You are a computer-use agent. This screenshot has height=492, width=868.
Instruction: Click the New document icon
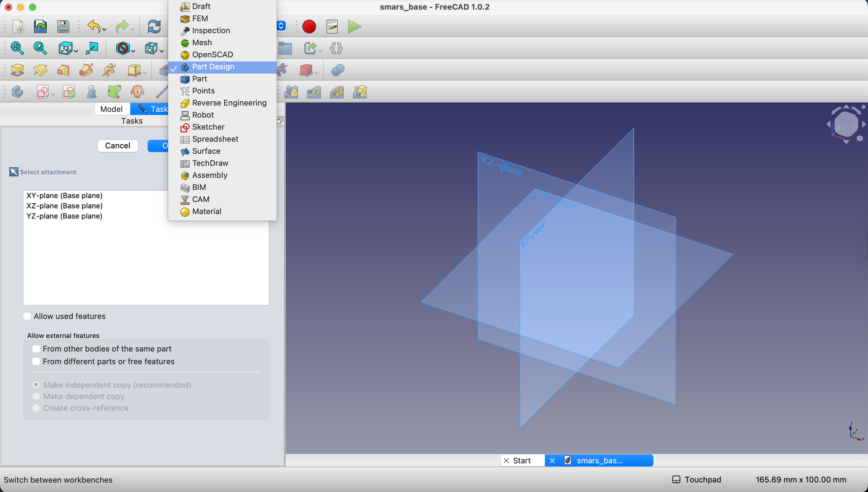[x=18, y=27]
